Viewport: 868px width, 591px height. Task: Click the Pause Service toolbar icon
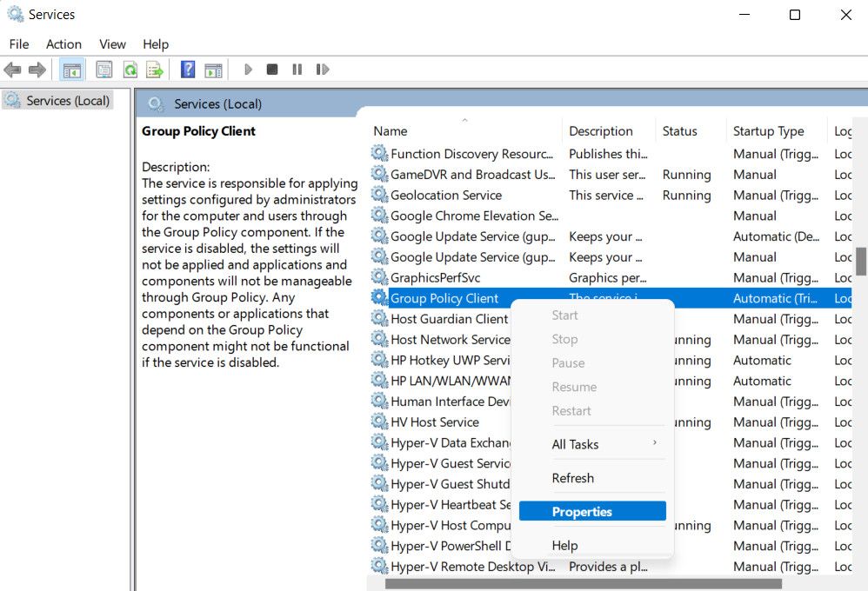[296, 69]
